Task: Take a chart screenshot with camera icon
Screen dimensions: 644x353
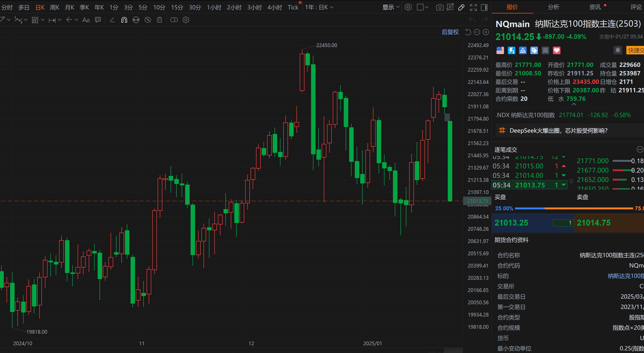Action: click(440, 7)
